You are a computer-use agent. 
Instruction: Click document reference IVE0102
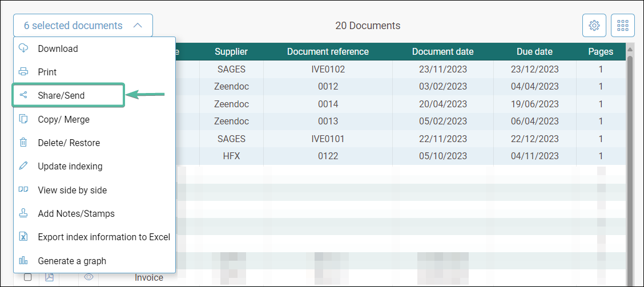click(x=328, y=70)
